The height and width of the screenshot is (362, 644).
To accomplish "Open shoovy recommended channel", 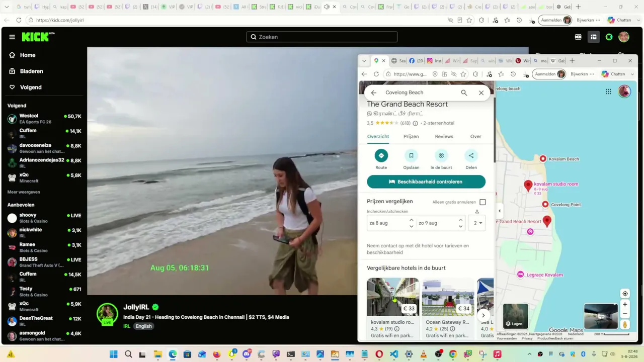I will point(44,218).
